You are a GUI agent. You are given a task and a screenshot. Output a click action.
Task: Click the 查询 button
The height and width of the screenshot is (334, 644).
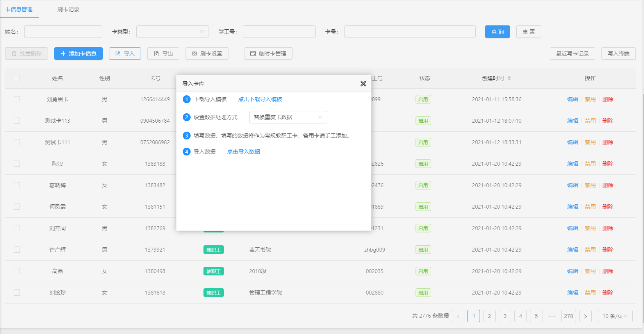click(x=498, y=32)
